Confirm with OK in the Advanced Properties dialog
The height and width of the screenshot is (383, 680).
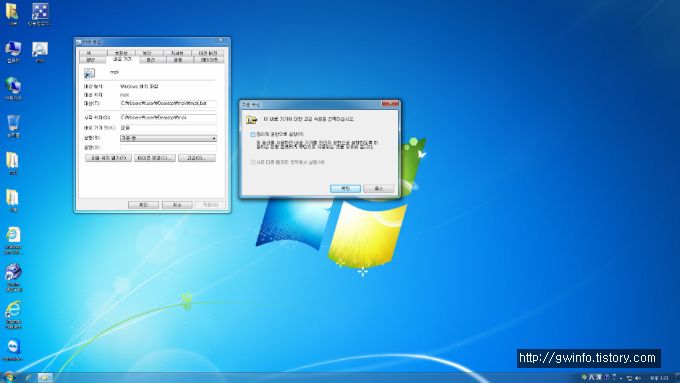[345, 188]
